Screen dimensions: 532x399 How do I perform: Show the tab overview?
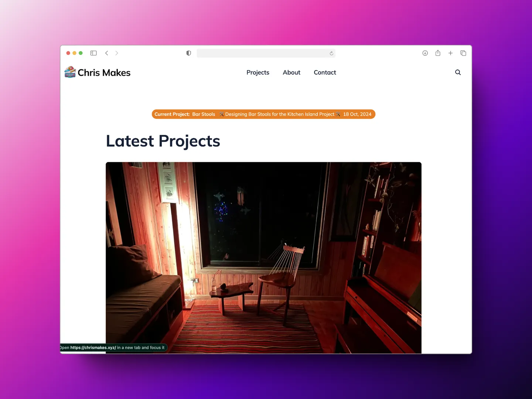[x=463, y=53]
